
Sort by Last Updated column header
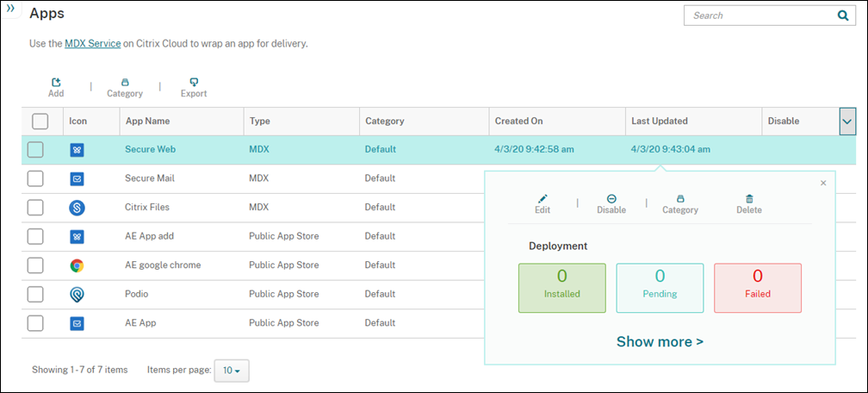point(659,122)
